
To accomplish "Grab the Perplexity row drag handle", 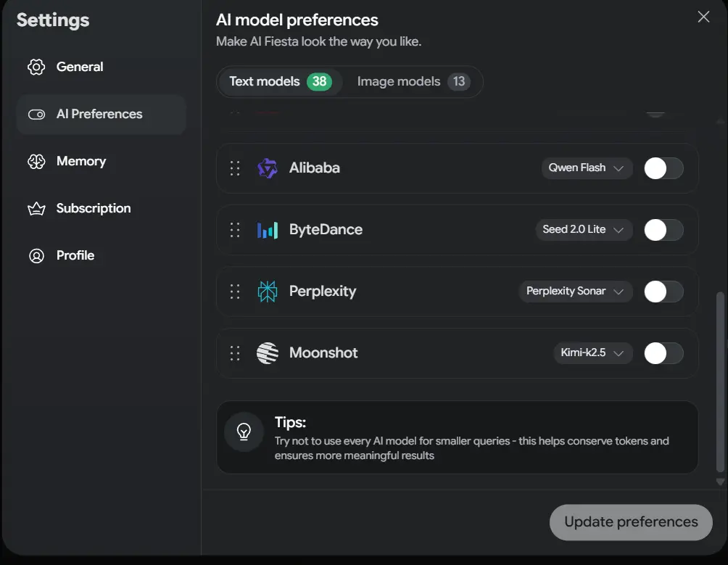I will tap(235, 292).
